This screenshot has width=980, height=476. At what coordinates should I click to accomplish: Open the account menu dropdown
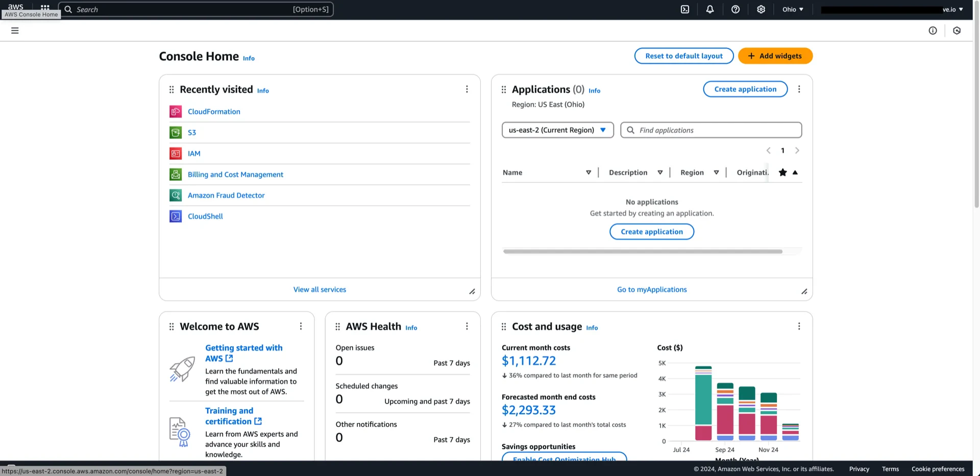click(892, 9)
